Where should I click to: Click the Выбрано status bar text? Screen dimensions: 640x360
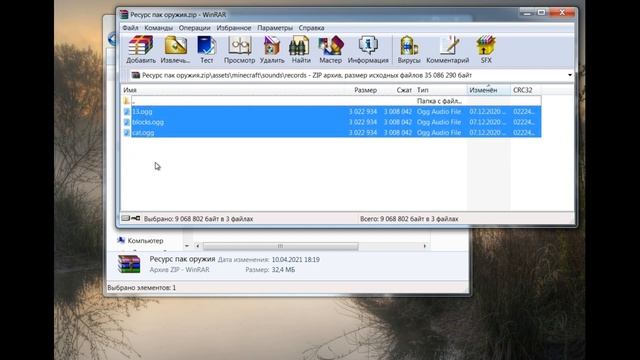[198, 219]
